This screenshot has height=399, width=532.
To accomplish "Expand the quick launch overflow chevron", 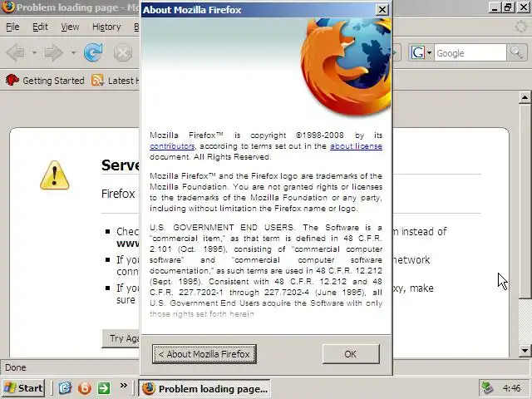I will pyautogui.click(x=124, y=386).
